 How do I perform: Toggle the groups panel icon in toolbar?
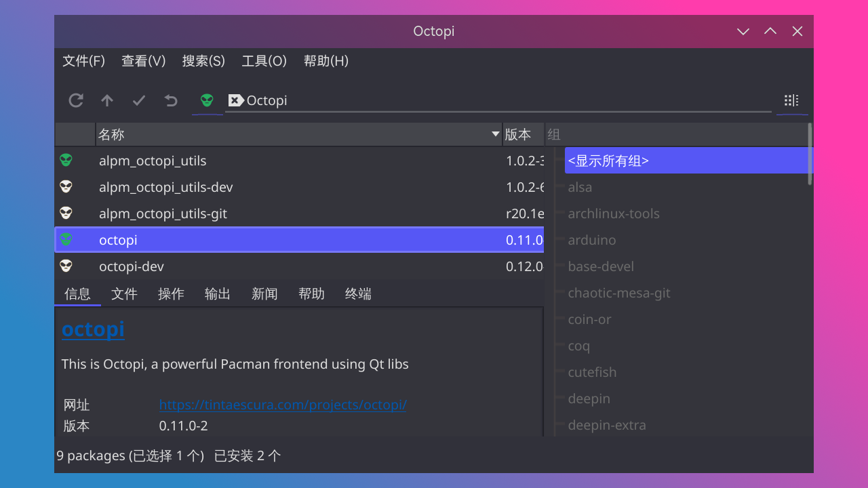click(791, 100)
